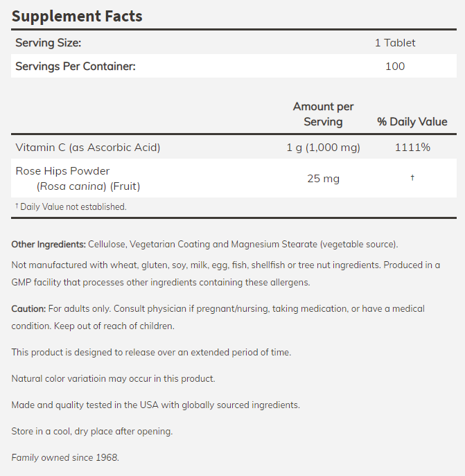Click the natural color variation sentence

point(113,378)
